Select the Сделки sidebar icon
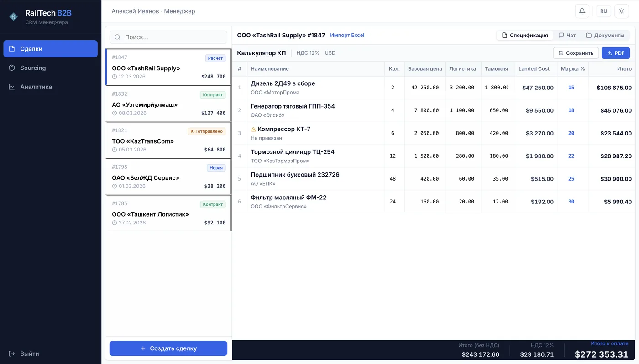The height and width of the screenshot is (364, 639). 11,48
